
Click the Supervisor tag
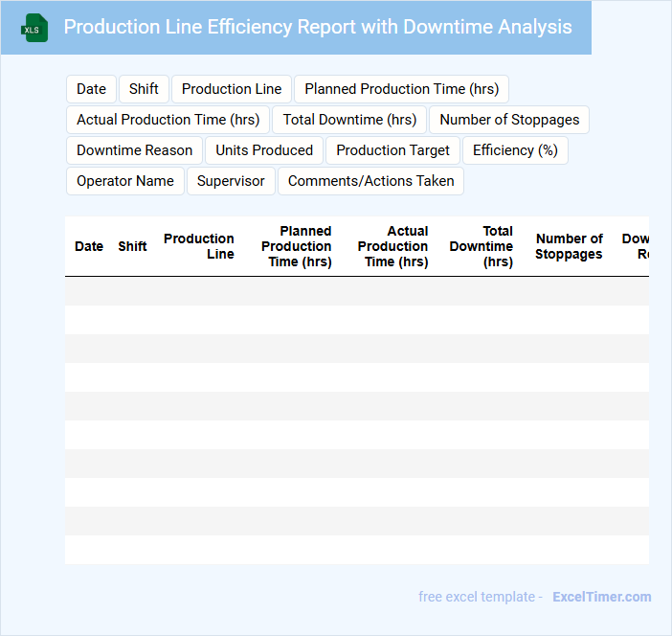231,181
